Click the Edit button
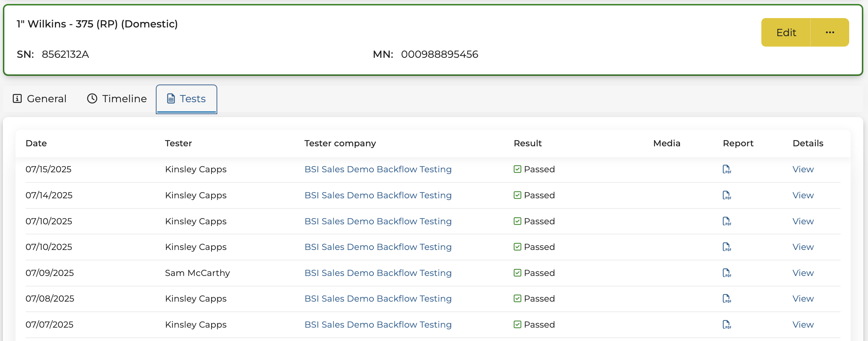This screenshot has width=868, height=341. pyautogui.click(x=786, y=33)
